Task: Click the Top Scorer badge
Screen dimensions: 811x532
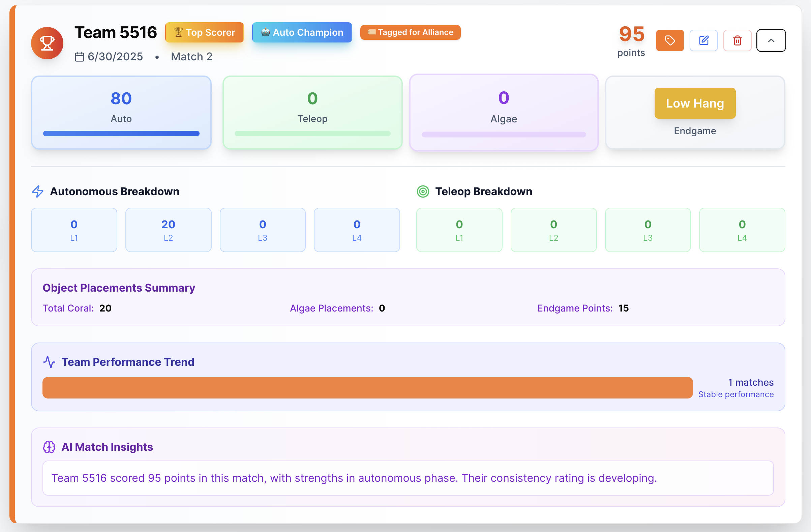Action: point(204,32)
